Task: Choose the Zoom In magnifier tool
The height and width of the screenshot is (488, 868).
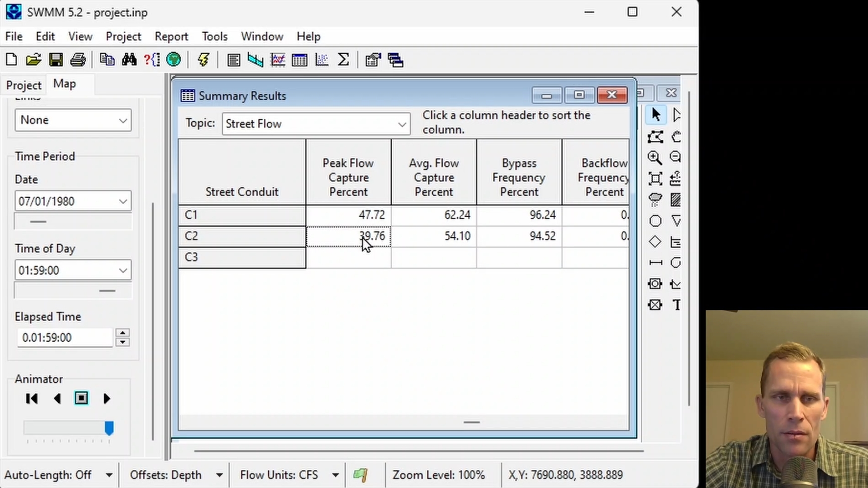Action: click(x=655, y=157)
